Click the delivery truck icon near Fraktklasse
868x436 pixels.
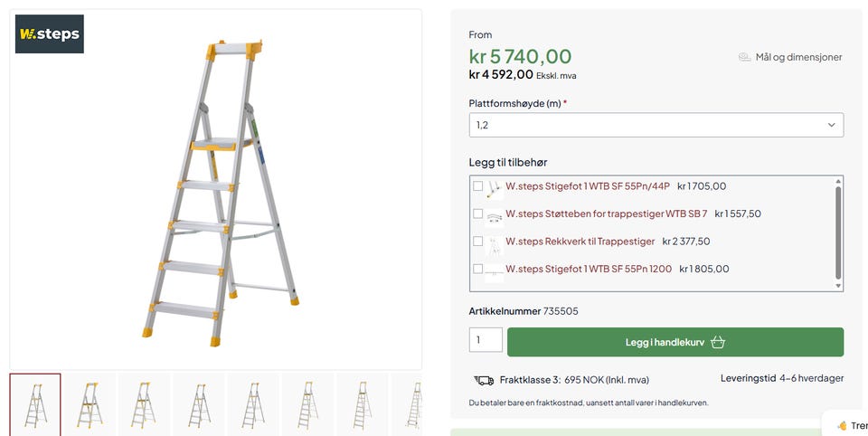(484, 380)
